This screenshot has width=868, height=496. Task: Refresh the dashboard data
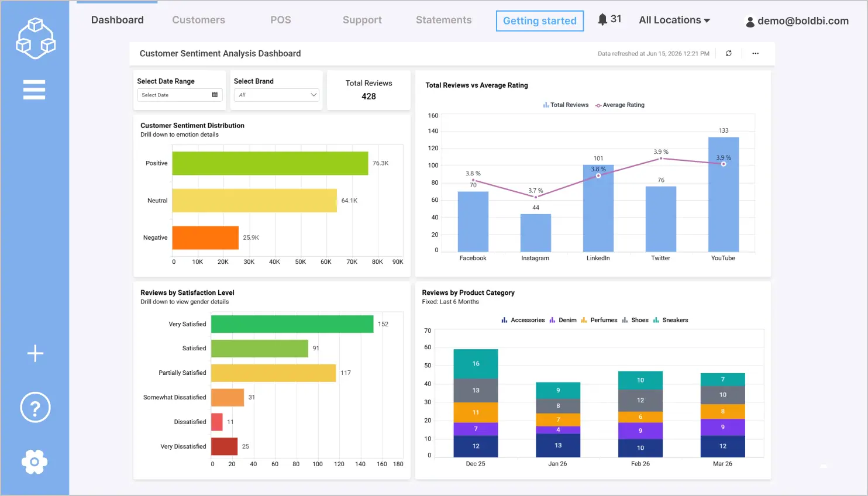729,53
